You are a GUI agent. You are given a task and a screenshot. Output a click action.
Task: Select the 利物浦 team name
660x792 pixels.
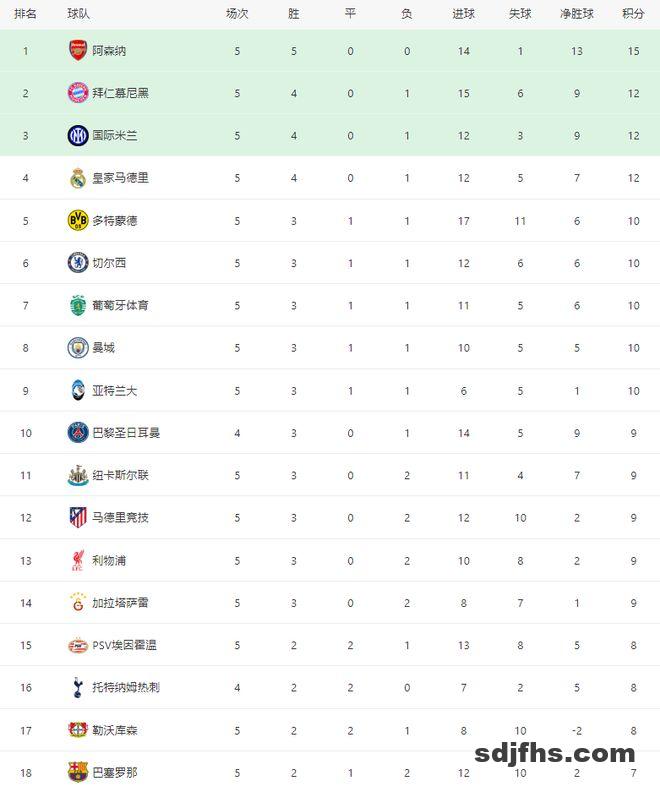pyautogui.click(x=109, y=560)
